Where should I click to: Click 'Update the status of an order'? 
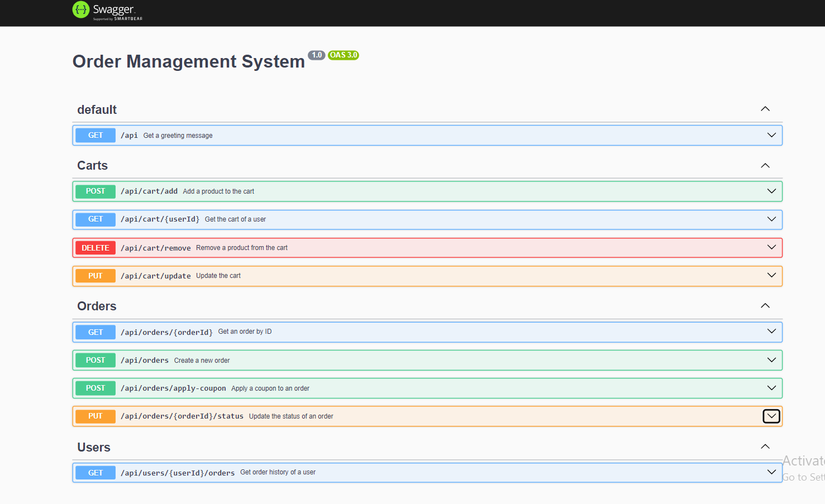[291, 416]
